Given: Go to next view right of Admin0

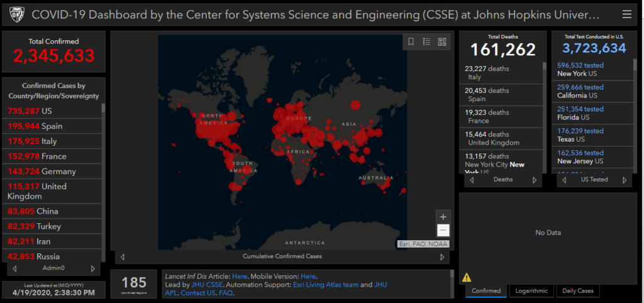Looking at the screenshot, I should [93, 268].
